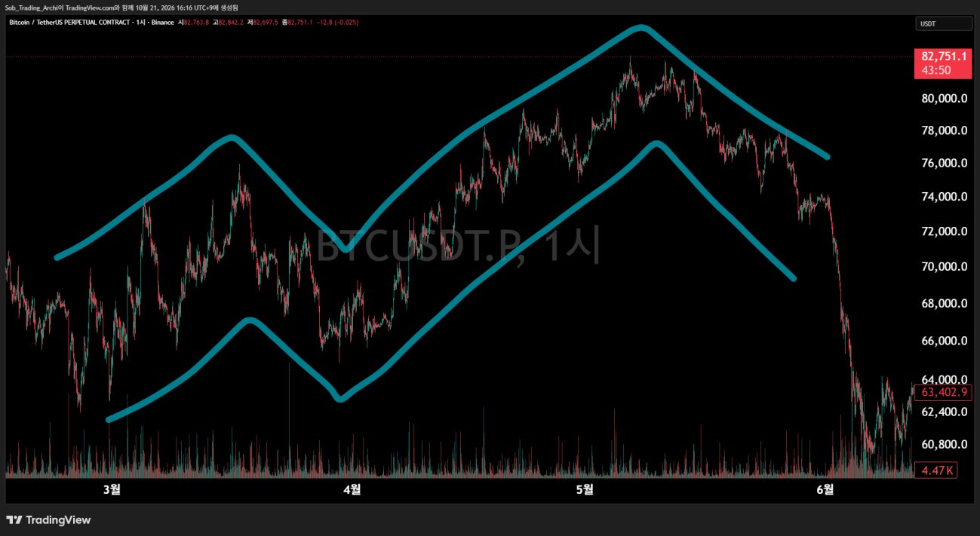The image size is (980, 536).
Task: Click the 3월 label on time axis
Action: click(112, 489)
